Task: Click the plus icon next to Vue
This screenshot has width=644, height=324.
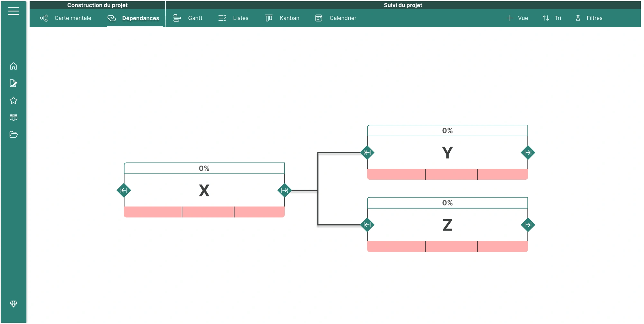Action: click(x=510, y=18)
